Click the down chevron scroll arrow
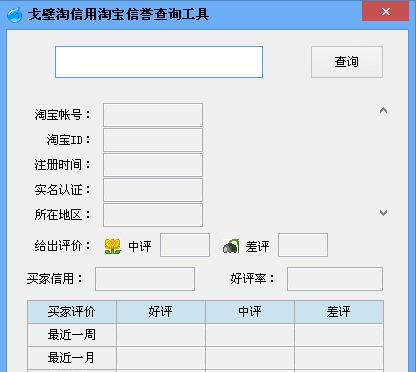416x372 pixels. pos(383,212)
